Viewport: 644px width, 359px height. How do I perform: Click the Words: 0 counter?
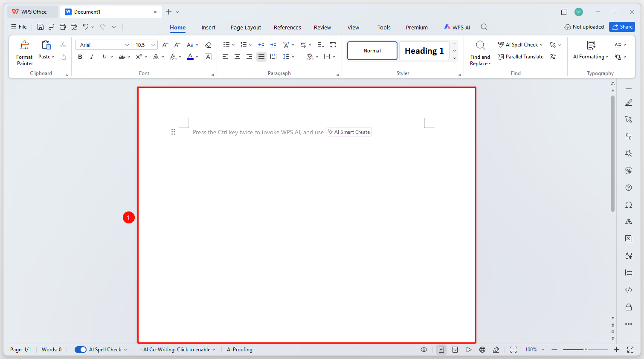(x=52, y=350)
